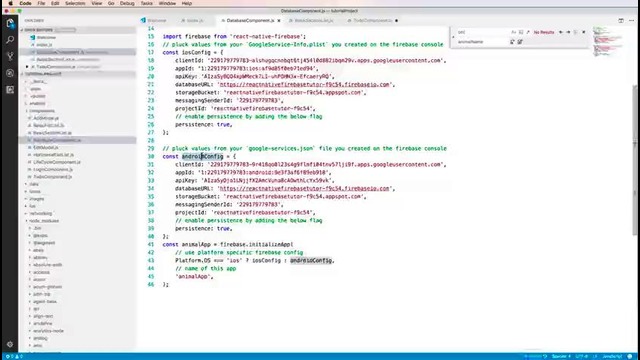Open the Explorer view in the activity bar
This screenshot has width=640, height=360.
(x=10, y=23)
